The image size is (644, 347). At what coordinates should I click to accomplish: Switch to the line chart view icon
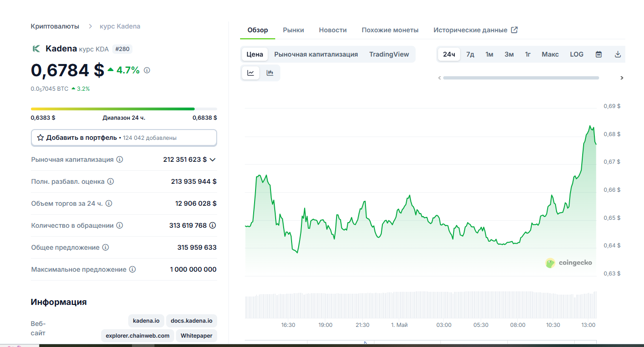pyautogui.click(x=251, y=72)
